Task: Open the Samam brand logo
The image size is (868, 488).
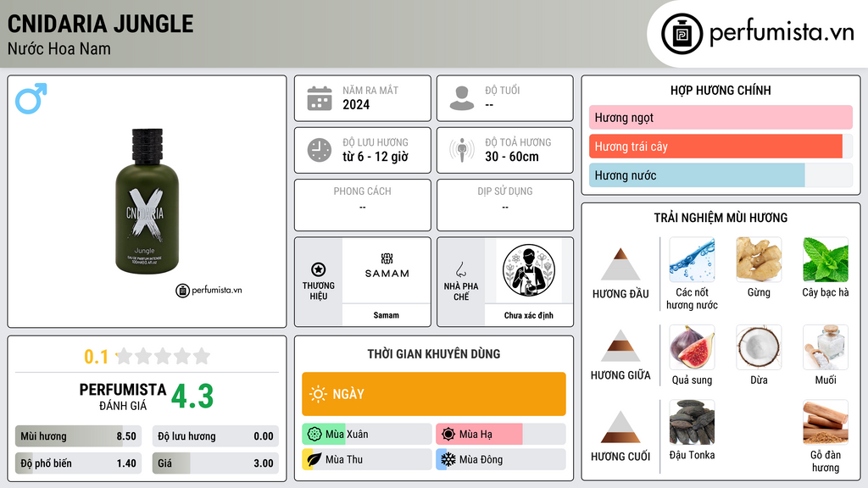Action: [x=387, y=266]
